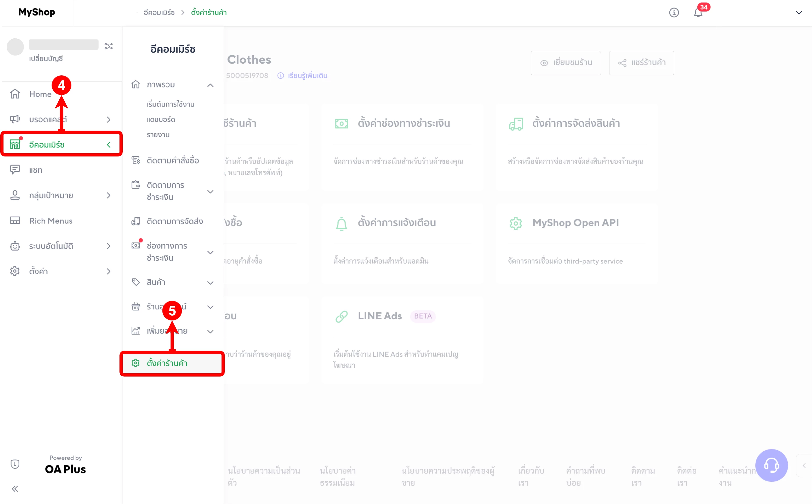Click the shield icon at sidebar bottom
This screenshot has height=504, width=812.
(x=15, y=464)
